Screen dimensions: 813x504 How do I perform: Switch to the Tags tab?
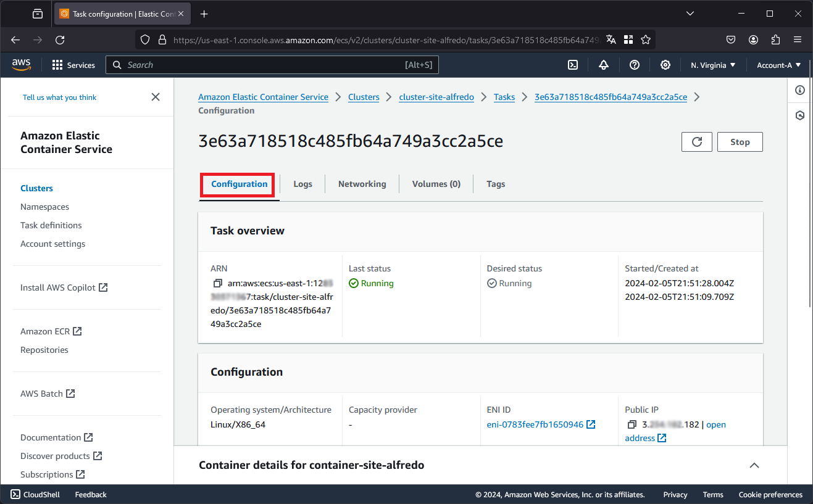coord(496,184)
